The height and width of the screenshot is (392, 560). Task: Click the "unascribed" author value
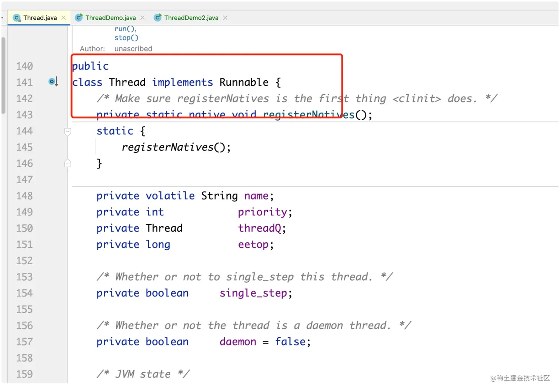click(133, 49)
